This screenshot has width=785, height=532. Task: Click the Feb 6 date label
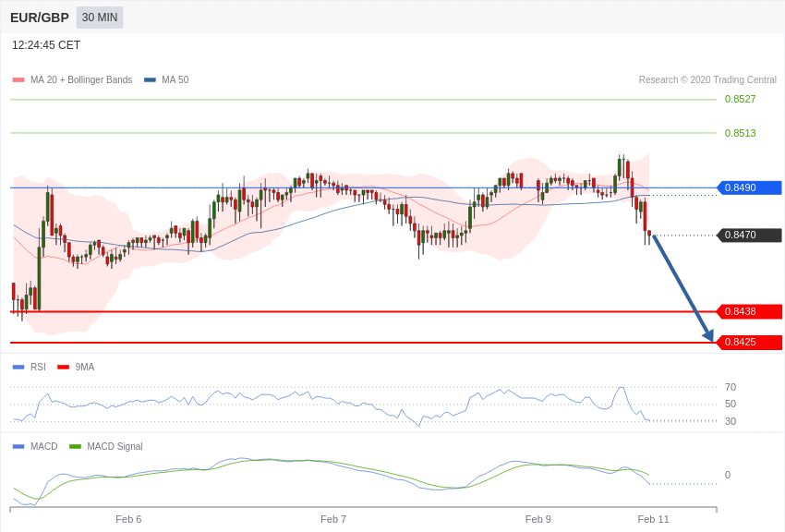(x=128, y=519)
